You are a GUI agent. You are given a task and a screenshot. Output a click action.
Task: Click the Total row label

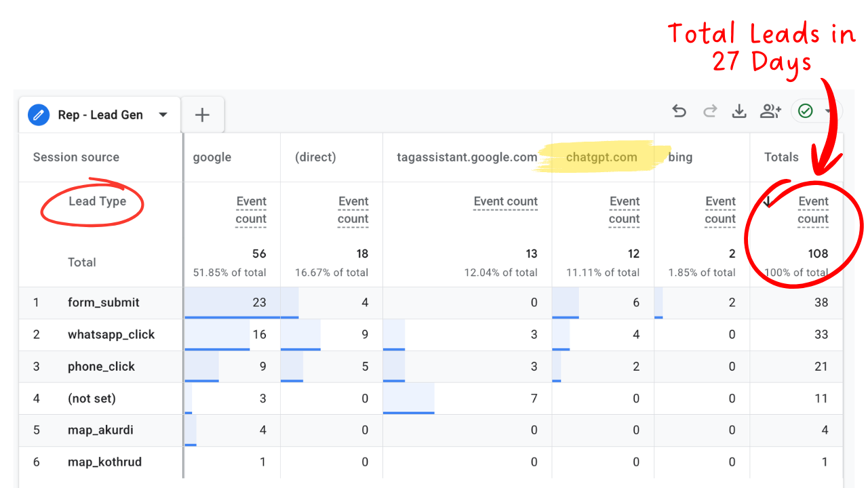tap(82, 262)
